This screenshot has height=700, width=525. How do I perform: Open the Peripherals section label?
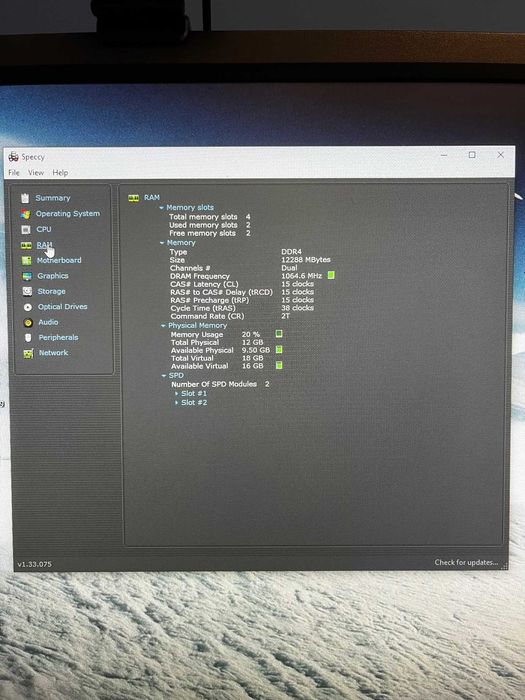coord(58,338)
